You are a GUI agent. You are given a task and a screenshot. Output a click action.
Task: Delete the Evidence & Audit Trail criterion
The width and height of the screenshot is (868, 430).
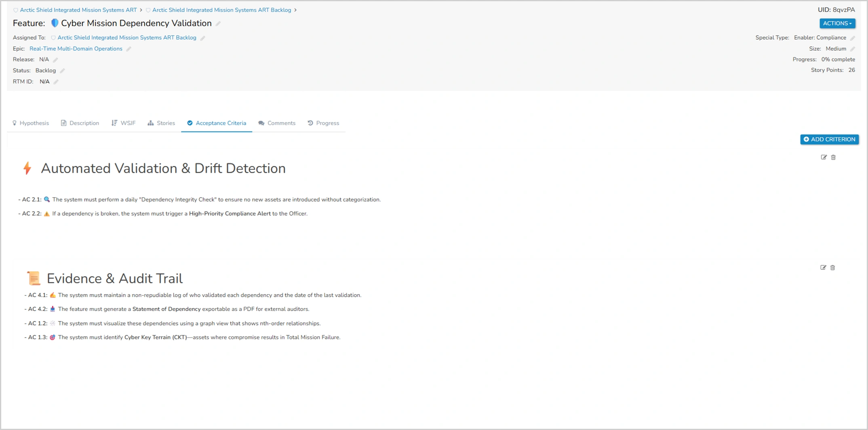[x=833, y=268]
